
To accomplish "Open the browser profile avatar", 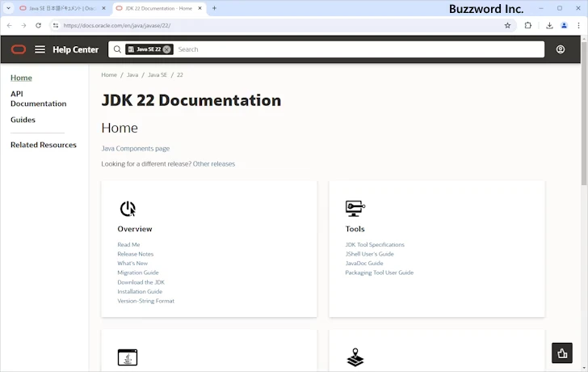I will tap(564, 26).
